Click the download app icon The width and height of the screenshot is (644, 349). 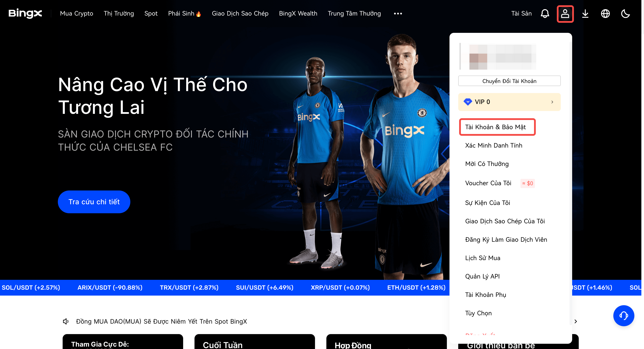585,14
